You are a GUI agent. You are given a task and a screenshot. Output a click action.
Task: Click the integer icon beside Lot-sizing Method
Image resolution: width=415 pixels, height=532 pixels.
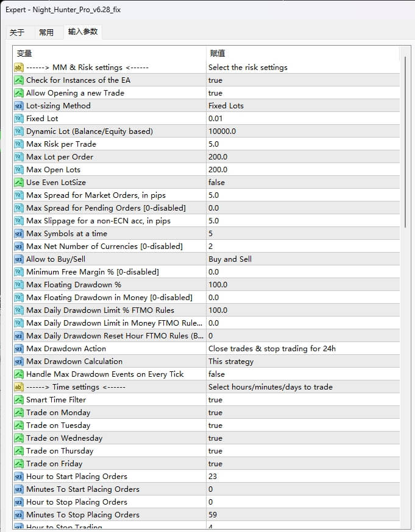coord(19,106)
